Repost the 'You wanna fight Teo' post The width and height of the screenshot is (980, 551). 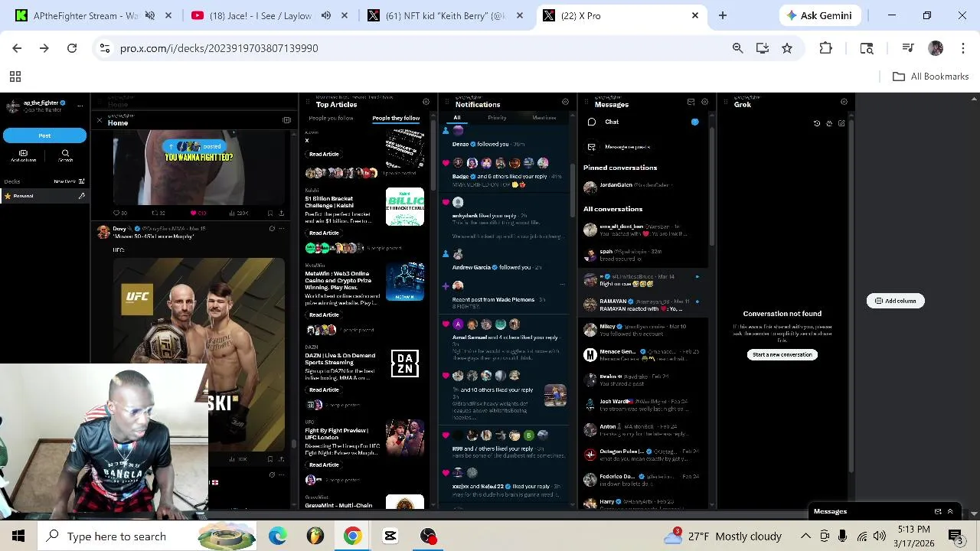coord(155,213)
